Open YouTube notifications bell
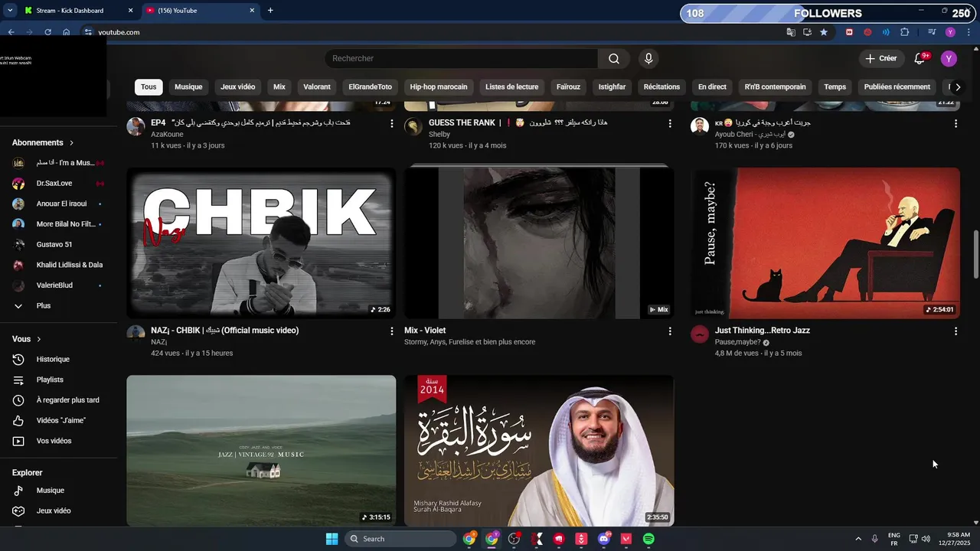The height and width of the screenshot is (551, 980). [x=920, y=59]
